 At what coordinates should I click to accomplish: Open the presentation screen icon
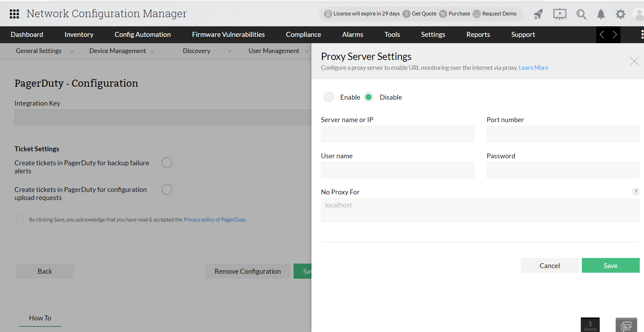point(560,14)
